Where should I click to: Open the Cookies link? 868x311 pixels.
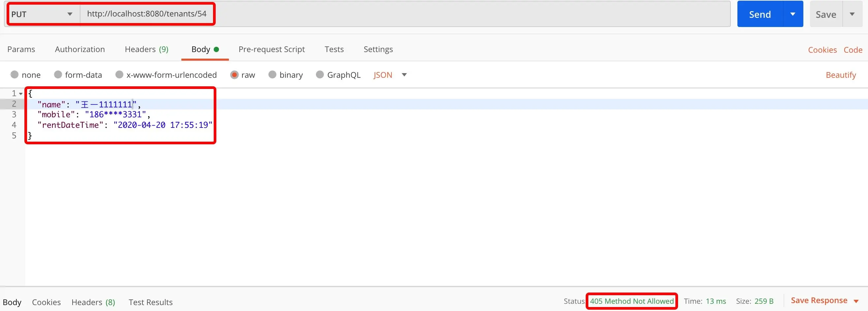point(822,50)
